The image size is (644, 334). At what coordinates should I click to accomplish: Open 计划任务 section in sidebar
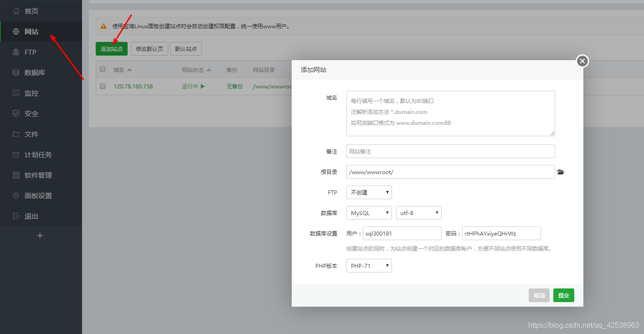click(x=41, y=154)
